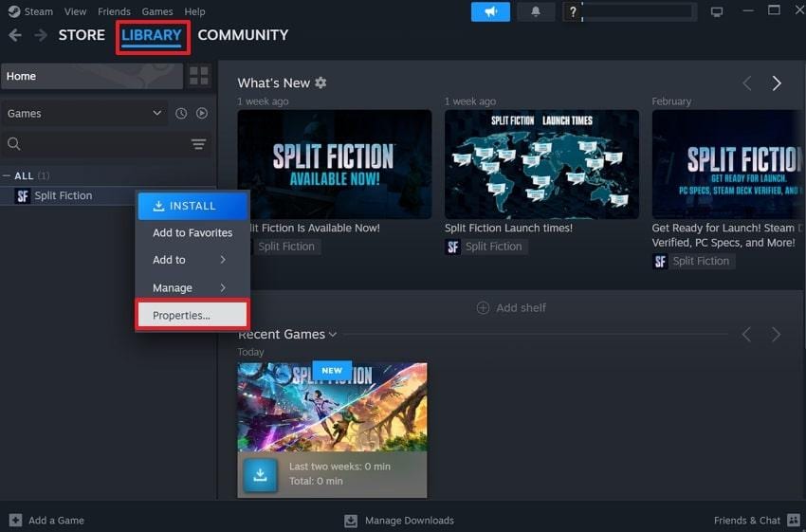
Task: Open the announcements megaphone button
Action: (x=490, y=11)
